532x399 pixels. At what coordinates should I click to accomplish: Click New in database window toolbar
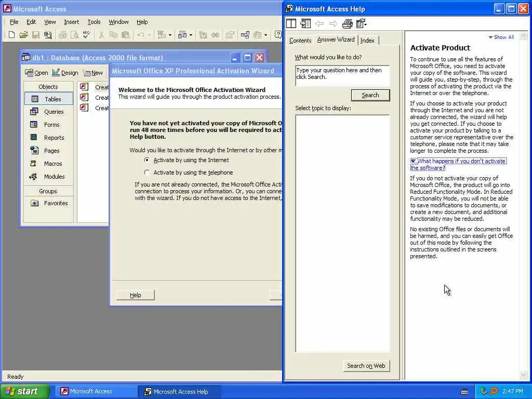click(93, 73)
